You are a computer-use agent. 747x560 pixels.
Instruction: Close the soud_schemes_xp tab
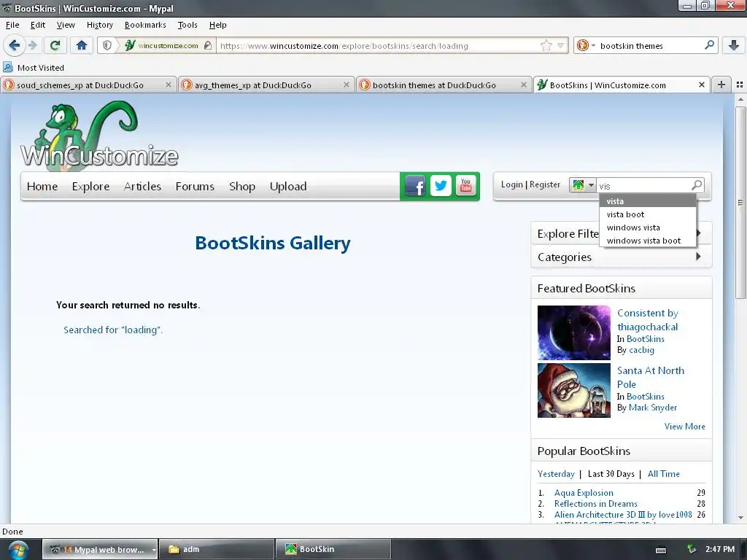[x=169, y=85]
